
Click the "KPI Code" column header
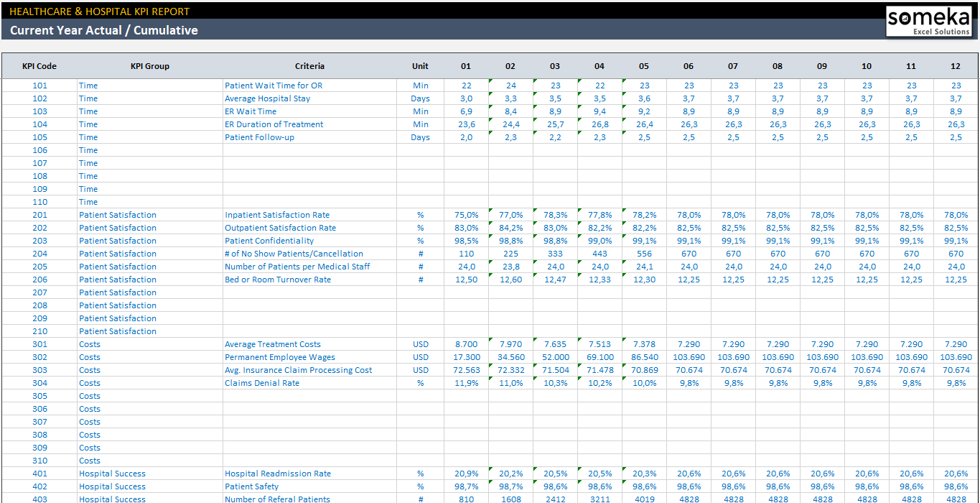point(39,65)
